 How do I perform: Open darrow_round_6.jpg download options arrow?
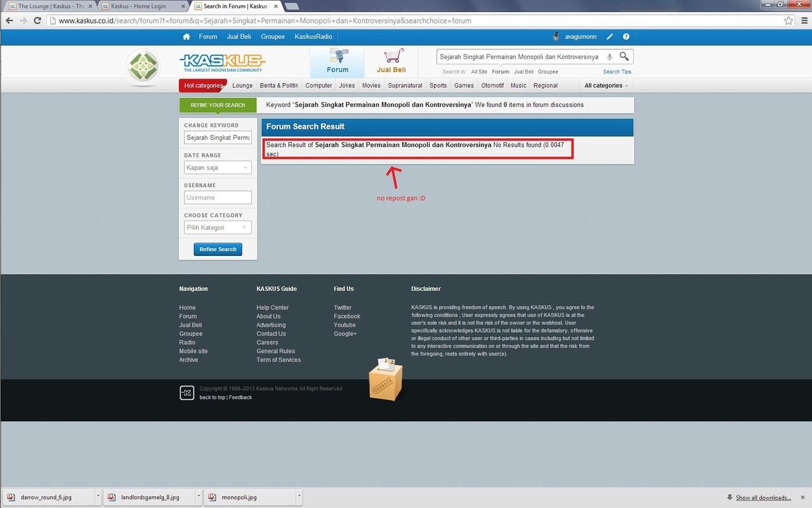(98, 497)
